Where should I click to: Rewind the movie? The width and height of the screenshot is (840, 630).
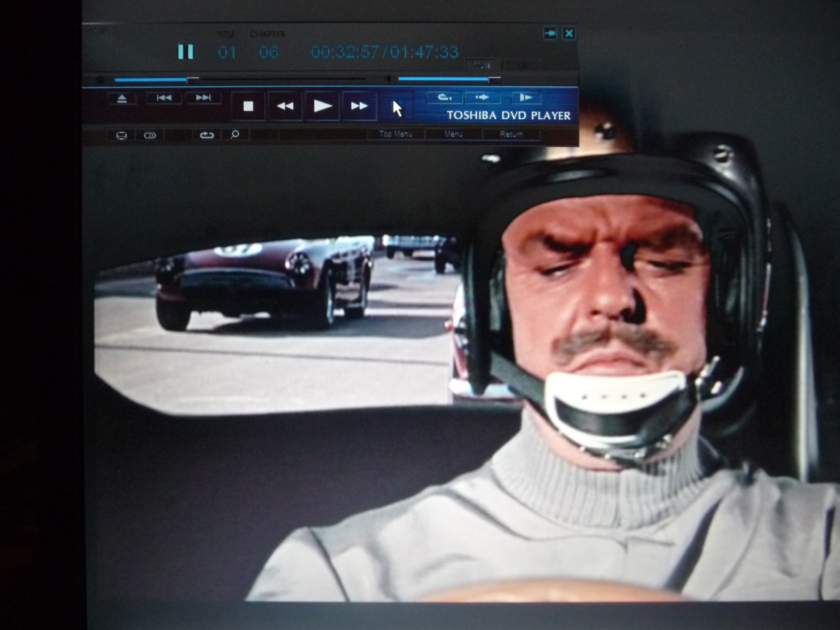point(285,106)
